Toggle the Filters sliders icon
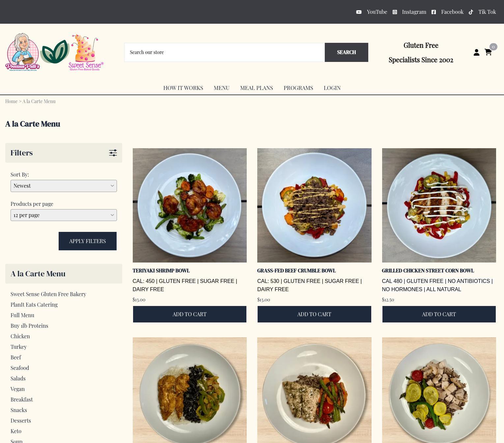 113,153
